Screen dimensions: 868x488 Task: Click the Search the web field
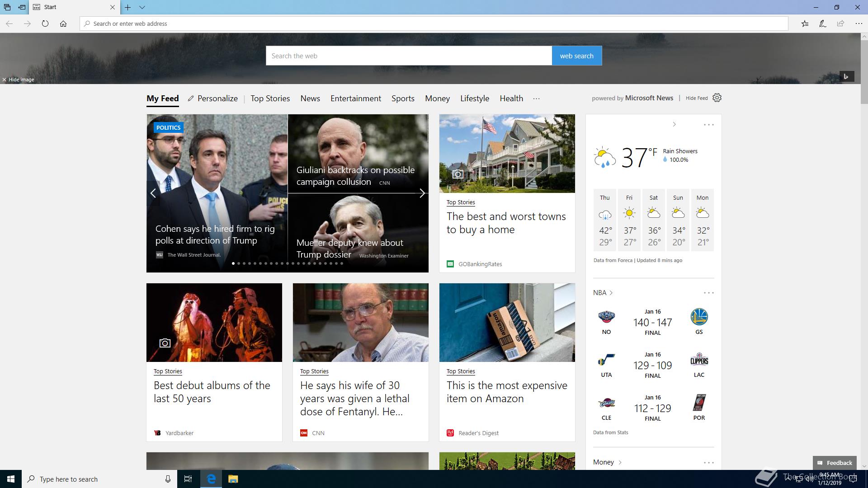coord(409,56)
